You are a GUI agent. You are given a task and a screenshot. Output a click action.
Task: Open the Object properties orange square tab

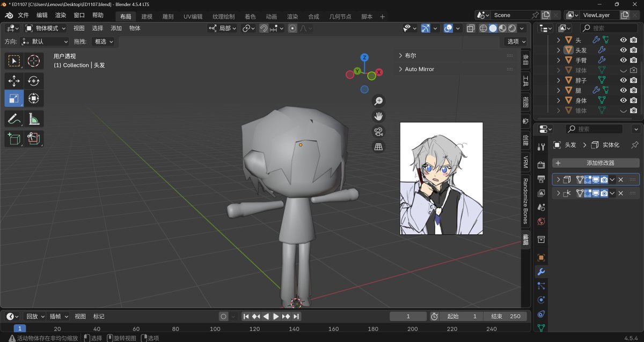click(541, 257)
